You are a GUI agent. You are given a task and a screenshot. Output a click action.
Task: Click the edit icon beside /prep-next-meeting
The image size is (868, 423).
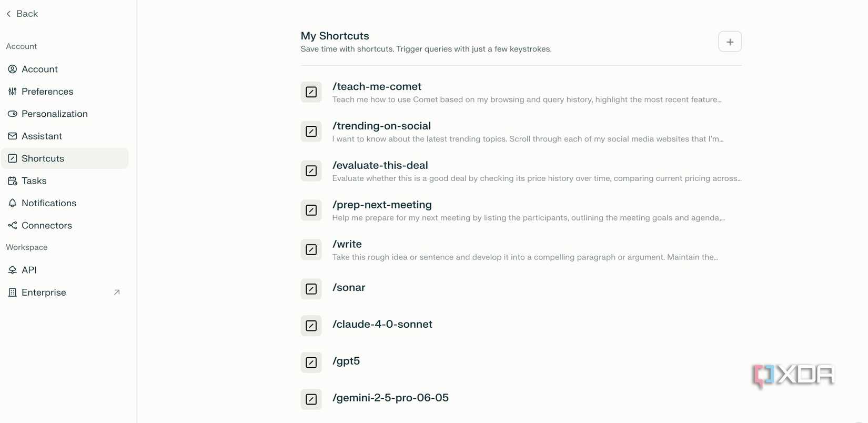(x=311, y=210)
